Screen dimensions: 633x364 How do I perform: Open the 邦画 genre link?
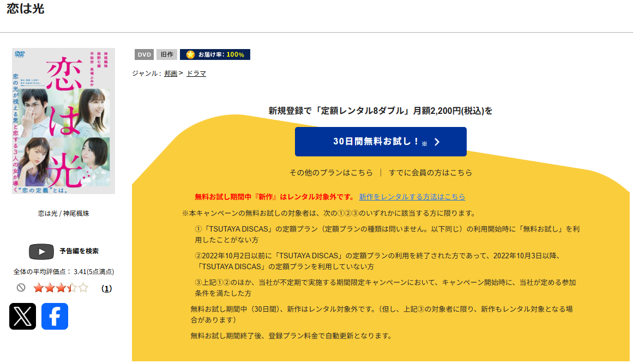[171, 74]
